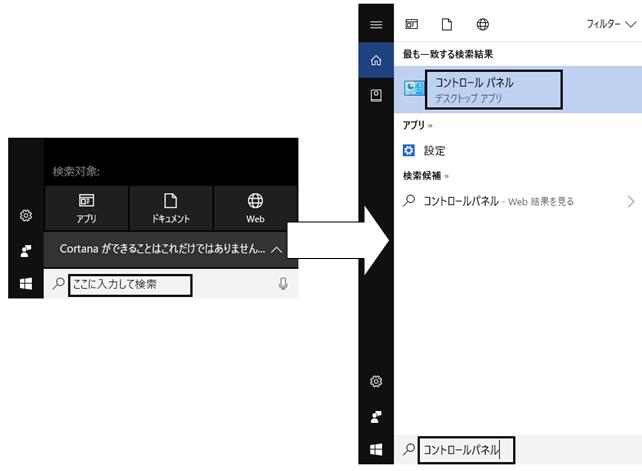Select the ドキュメント search category tile
Image resolution: width=642 pixels, height=471 pixels.
tap(171, 208)
